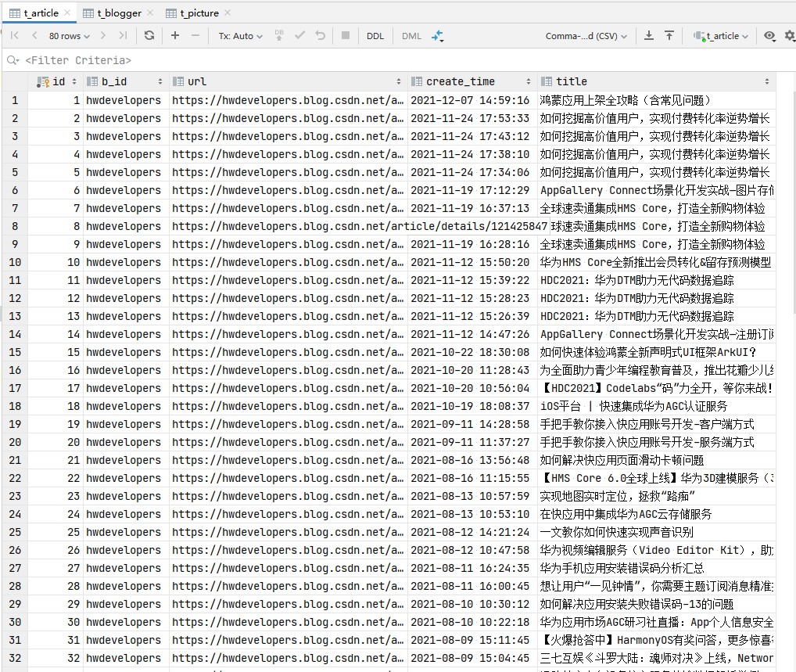Viewport: 796px width, 672px height.
Task: Submit changes to the database
Action: 279,35
